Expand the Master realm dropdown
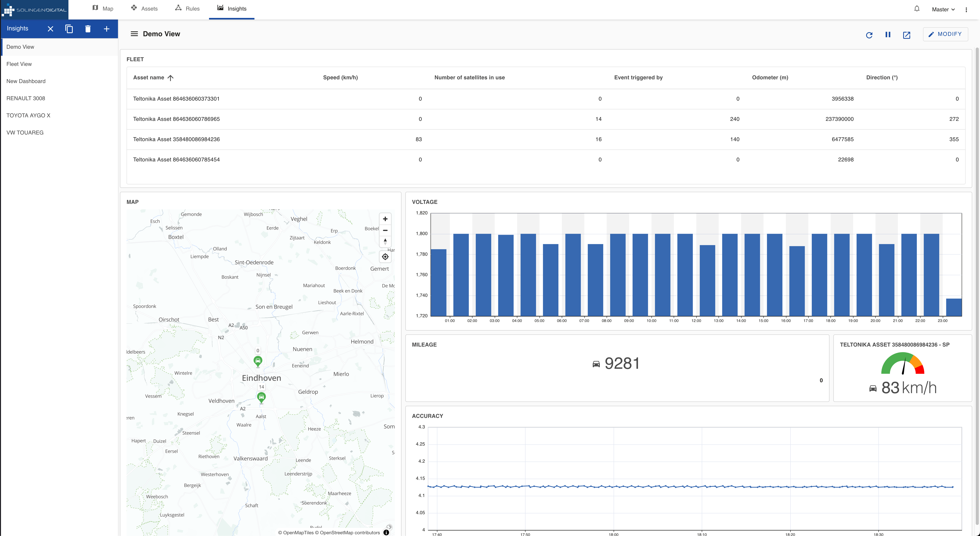 pos(943,10)
